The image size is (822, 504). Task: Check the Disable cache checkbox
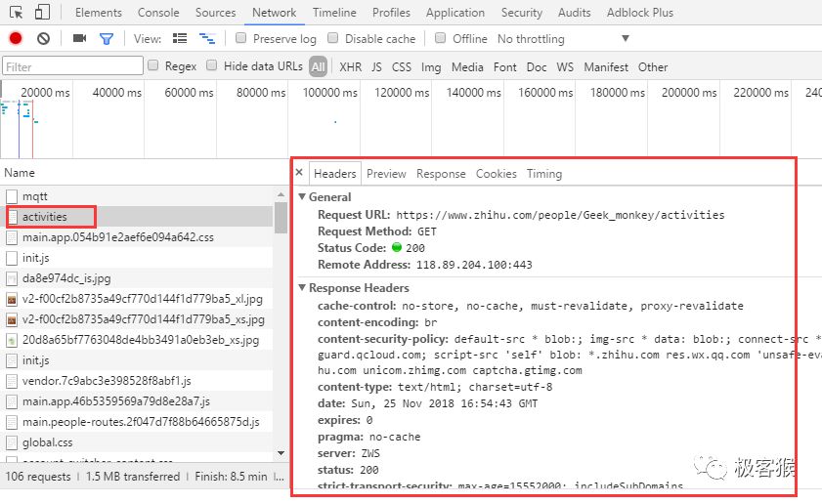tap(333, 38)
